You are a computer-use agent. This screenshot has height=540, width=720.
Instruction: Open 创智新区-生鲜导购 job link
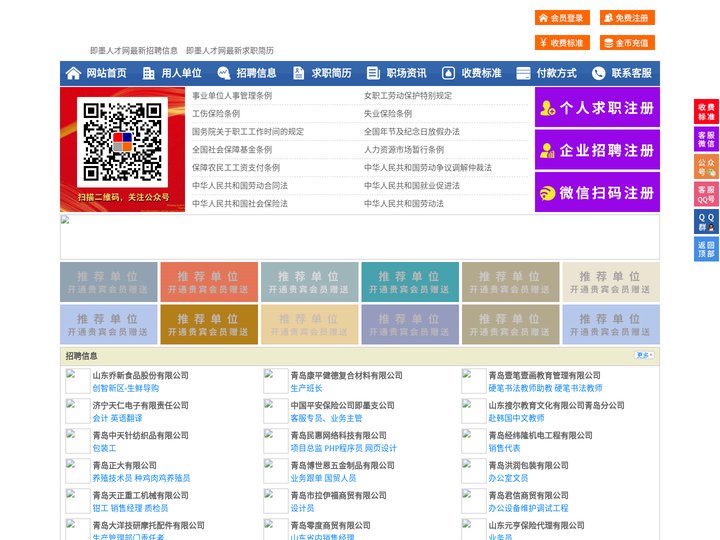tap(125, 388)
